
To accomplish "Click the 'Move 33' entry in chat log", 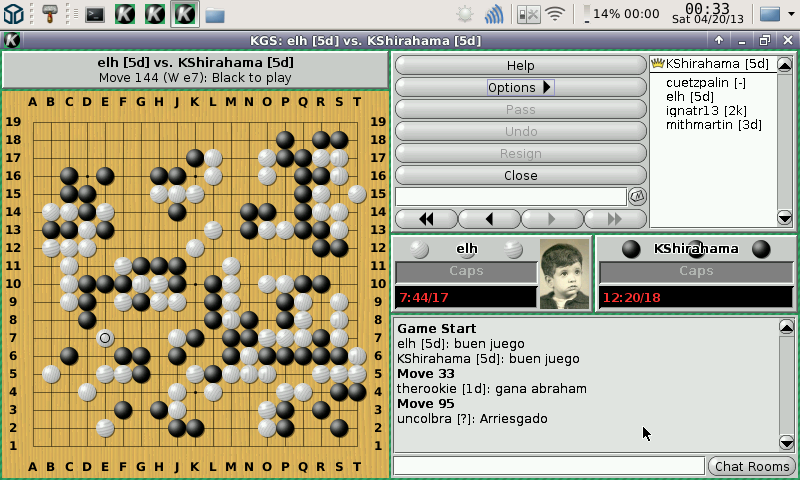I will (x=426, y=373).
